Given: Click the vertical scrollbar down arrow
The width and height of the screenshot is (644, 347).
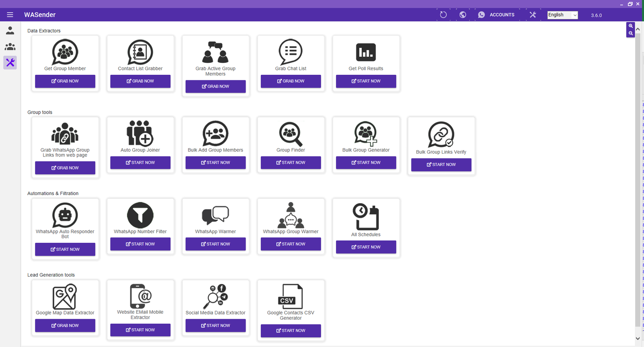Looking at the screenshot, I should pyautogui.click(x=638, y=339).
